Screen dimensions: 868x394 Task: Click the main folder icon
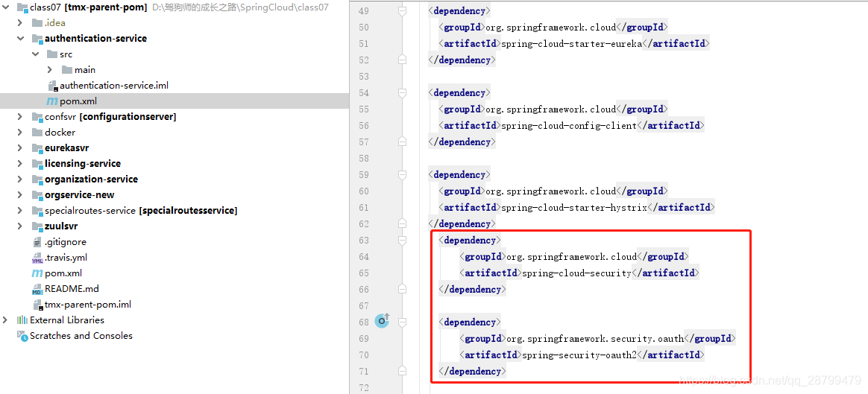coord(67,69)
